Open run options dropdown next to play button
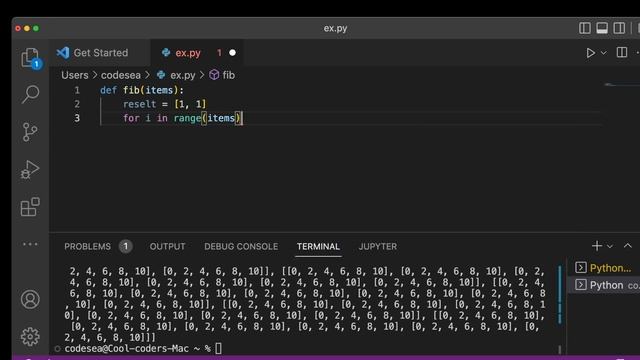The width and height of the screenshot is (640, 360). tap(604, 53)
